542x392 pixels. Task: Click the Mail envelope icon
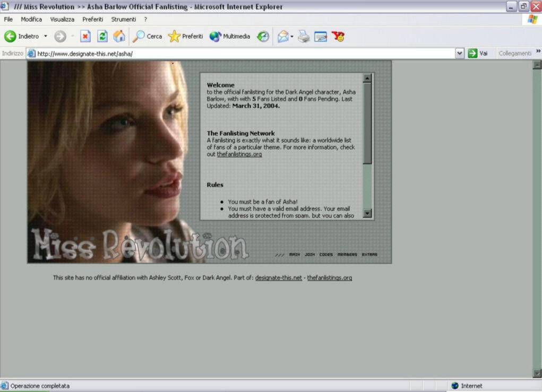tap(283, 37)
